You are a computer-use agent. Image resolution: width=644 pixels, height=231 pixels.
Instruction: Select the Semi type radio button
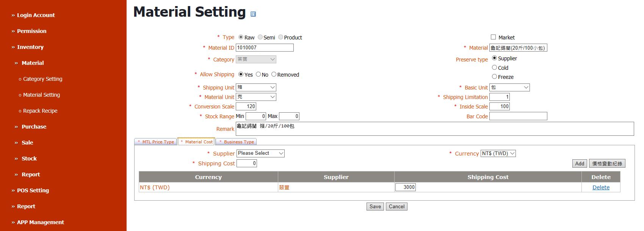click(x=260, y=37)
